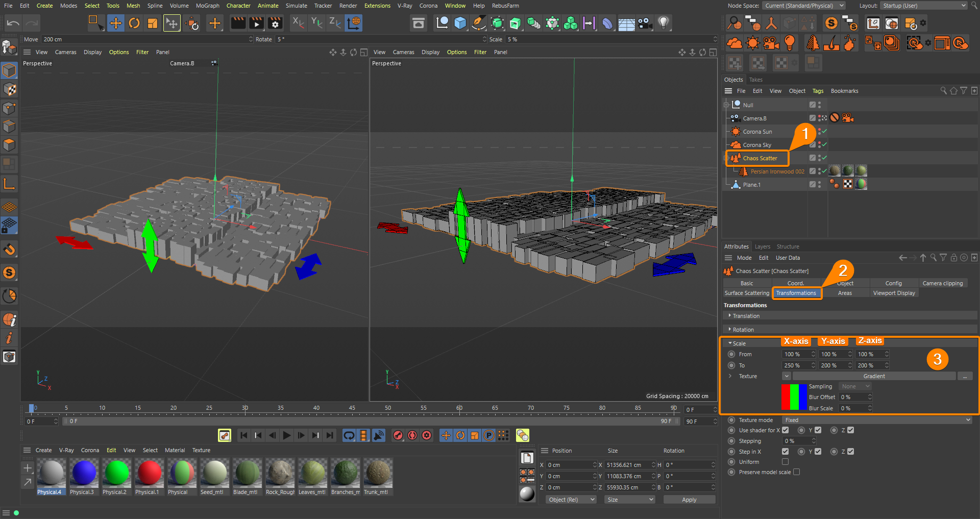Toggle the Preserve model scale checkbox

[x=796, y=472]
